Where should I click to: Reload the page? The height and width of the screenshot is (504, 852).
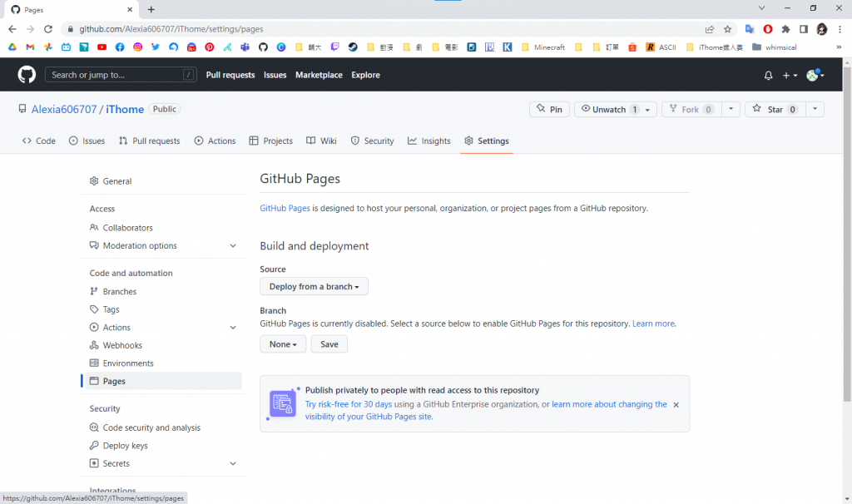pos(47,29)
